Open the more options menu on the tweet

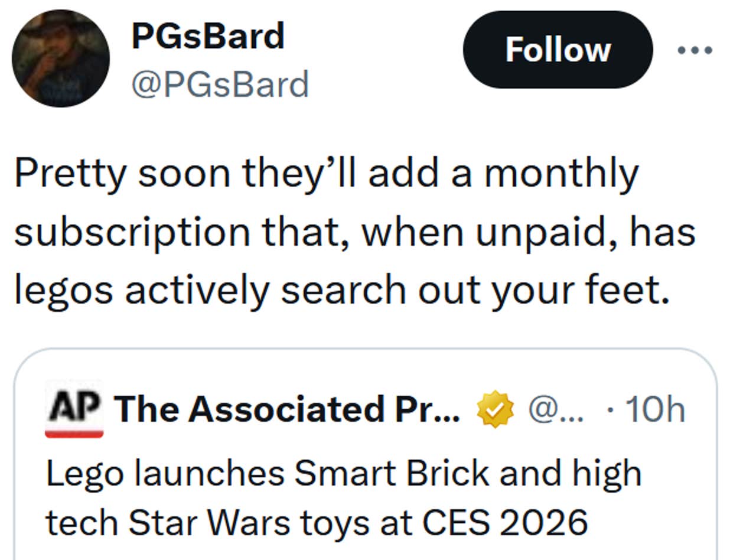(x=695, y=50)
